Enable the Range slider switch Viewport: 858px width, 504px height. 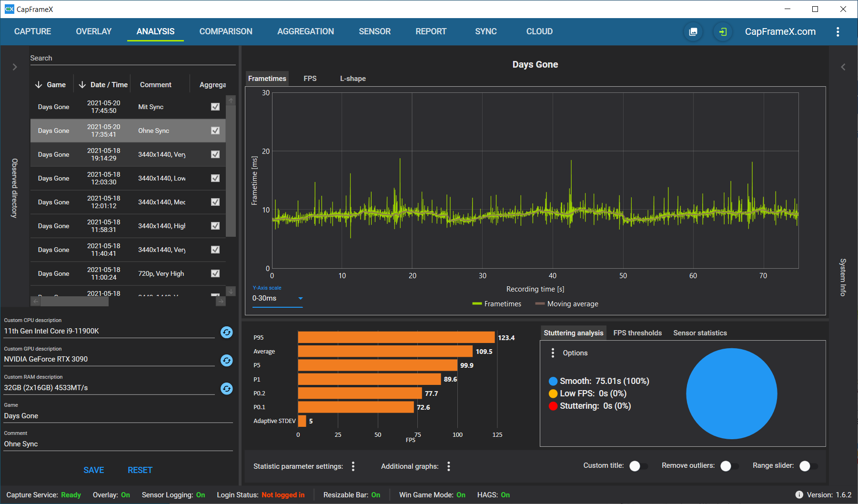click(808, 466)
